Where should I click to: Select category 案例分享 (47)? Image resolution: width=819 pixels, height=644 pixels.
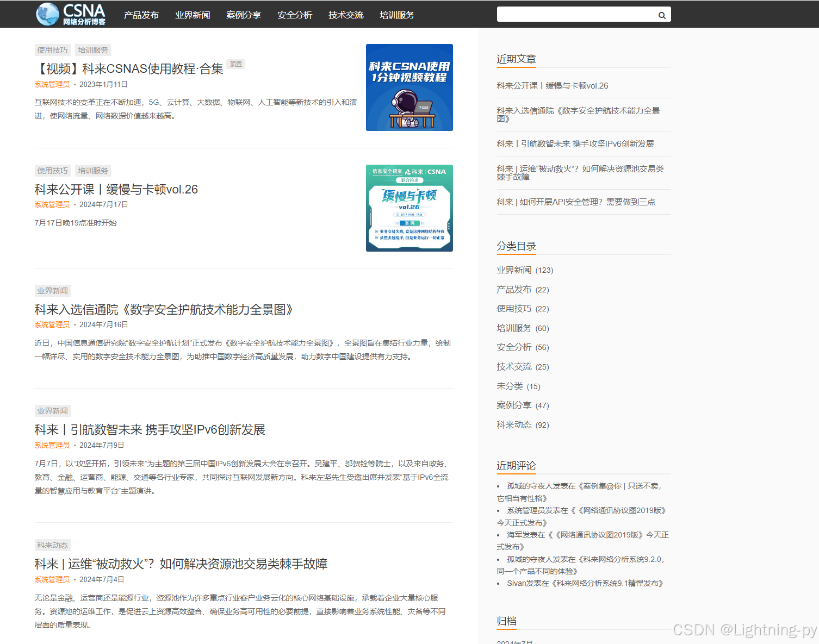pos(514,405)
